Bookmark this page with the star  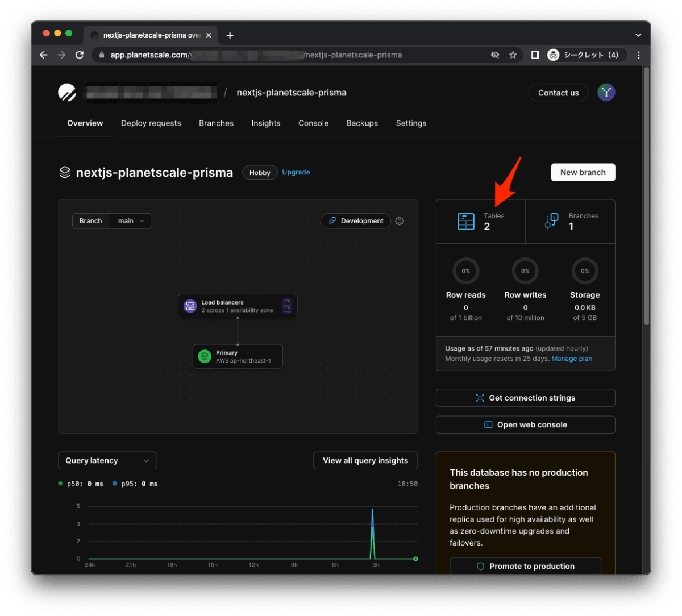pyautogui.click(x=513, y=55)
